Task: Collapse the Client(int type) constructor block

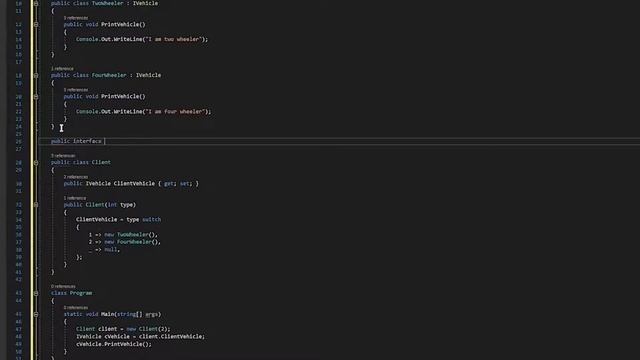Action: (x=36, y=205)
